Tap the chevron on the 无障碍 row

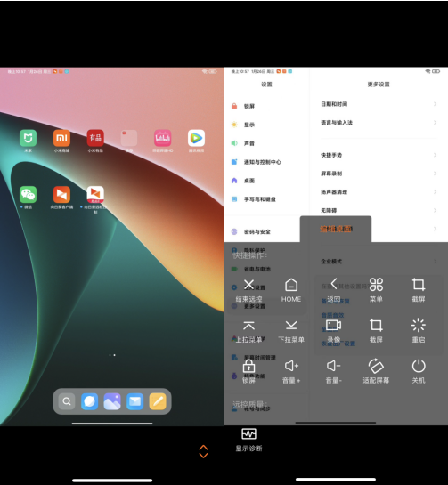pos(435,211)
